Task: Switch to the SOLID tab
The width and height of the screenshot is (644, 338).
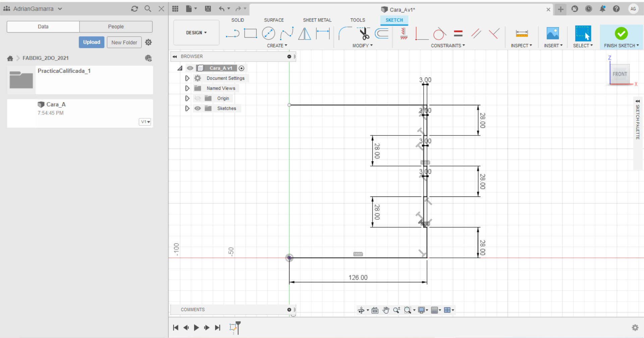Action: tap(237, 20)
